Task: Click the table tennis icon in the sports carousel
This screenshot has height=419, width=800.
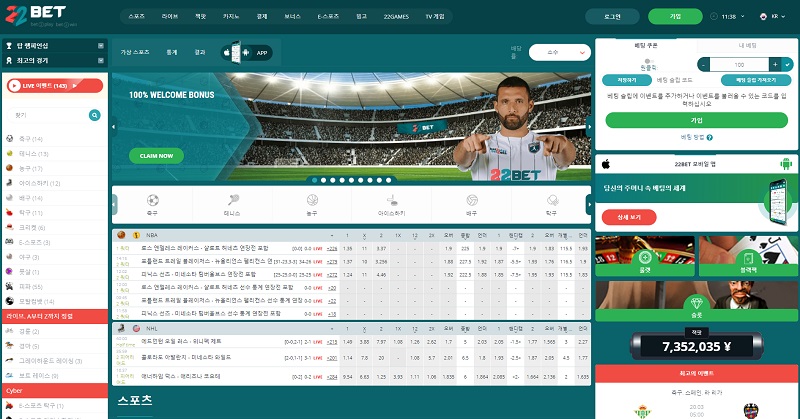Action: click(x=552, y=200)
